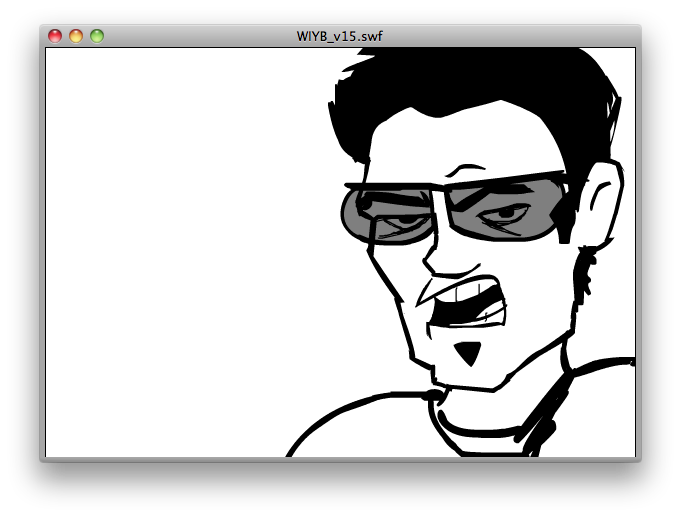Screen dimensions: 681x517
Task: Click the red close window button
Action: pyautogui.click(x=55, y=36)
